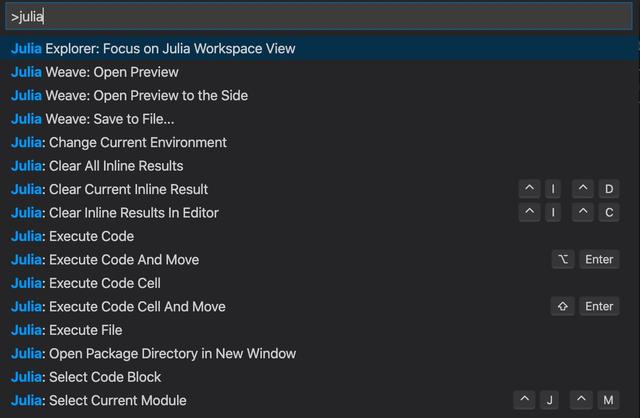Open Julia: Open Package Directory in New Window
The image size is (640, 418).
click(x=154, y=354)
